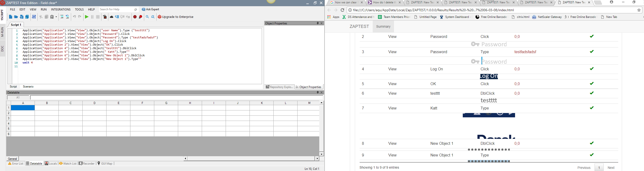Viewport: 644px width, 171px height.
Task: Click the red circle with X icon
Action: [140, 17]
